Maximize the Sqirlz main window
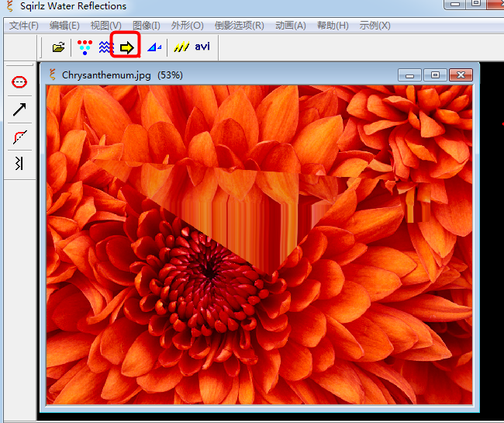Screen dimensions: 504x423 [476, 4]
